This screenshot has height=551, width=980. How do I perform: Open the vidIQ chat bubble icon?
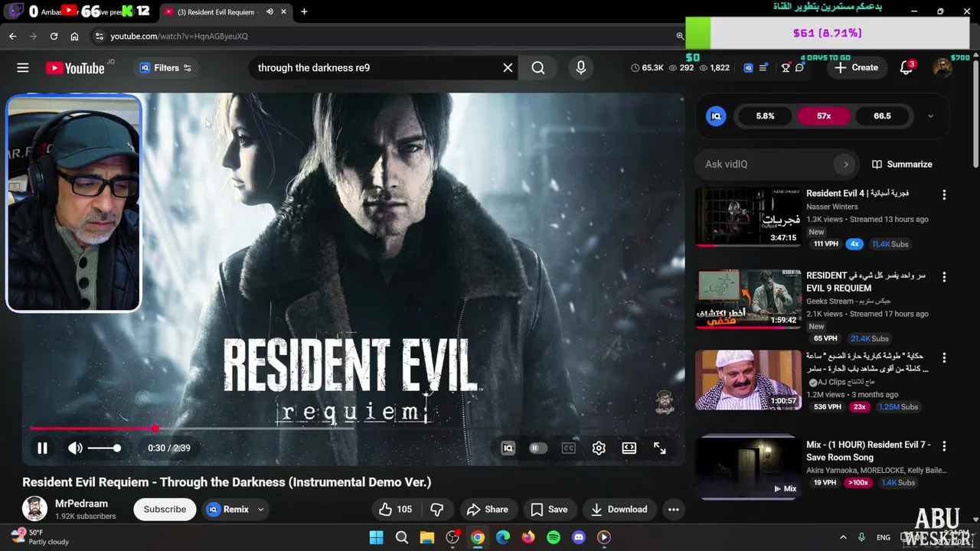click(x=800, y=67)
